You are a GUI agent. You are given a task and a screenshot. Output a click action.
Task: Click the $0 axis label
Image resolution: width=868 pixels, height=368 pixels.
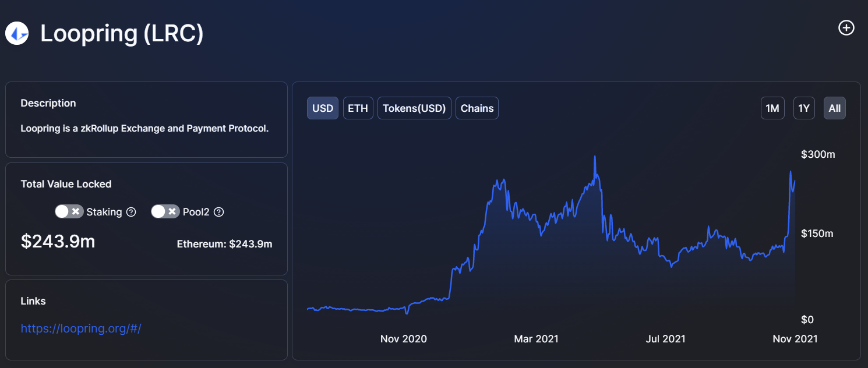click(x=807, y=320)
